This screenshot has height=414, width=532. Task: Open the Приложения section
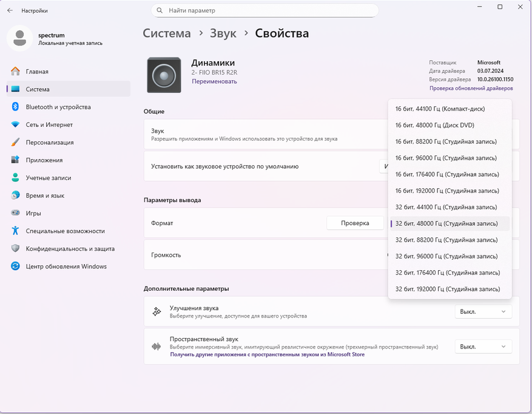pyautogui.click(x=44, y=160)
